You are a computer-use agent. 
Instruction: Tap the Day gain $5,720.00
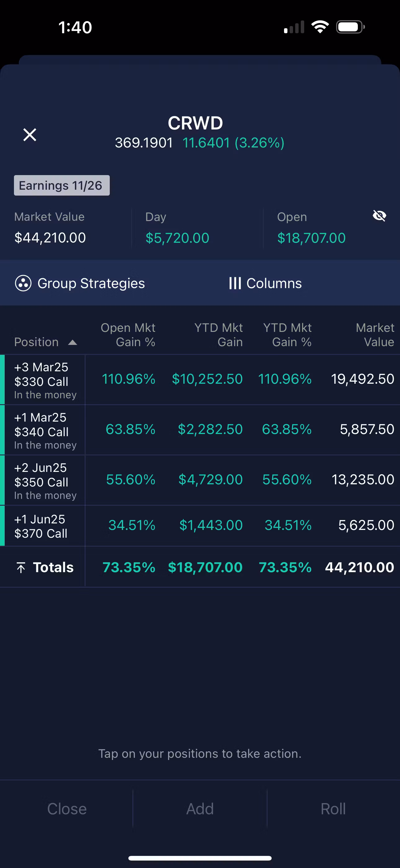tap(177, 238)
